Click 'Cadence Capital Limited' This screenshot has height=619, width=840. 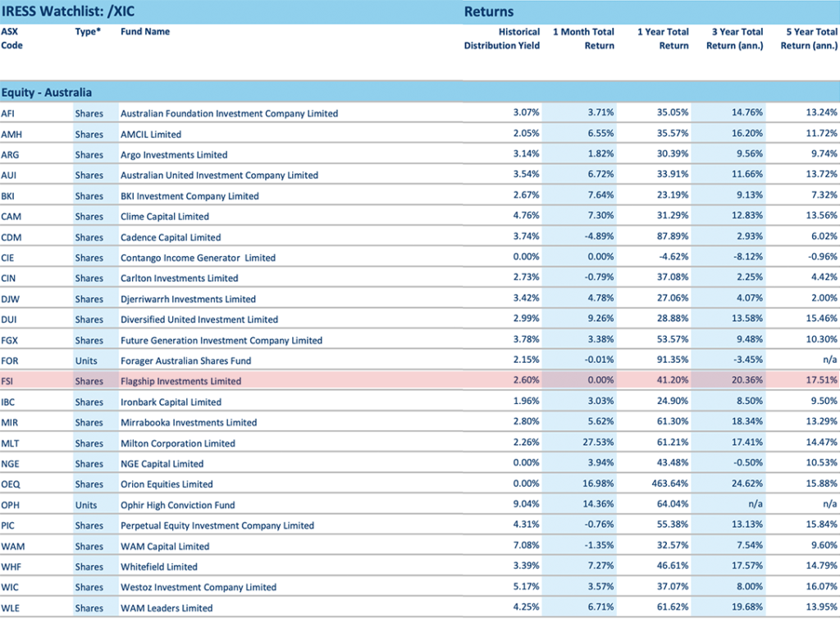tap(171, 237)
